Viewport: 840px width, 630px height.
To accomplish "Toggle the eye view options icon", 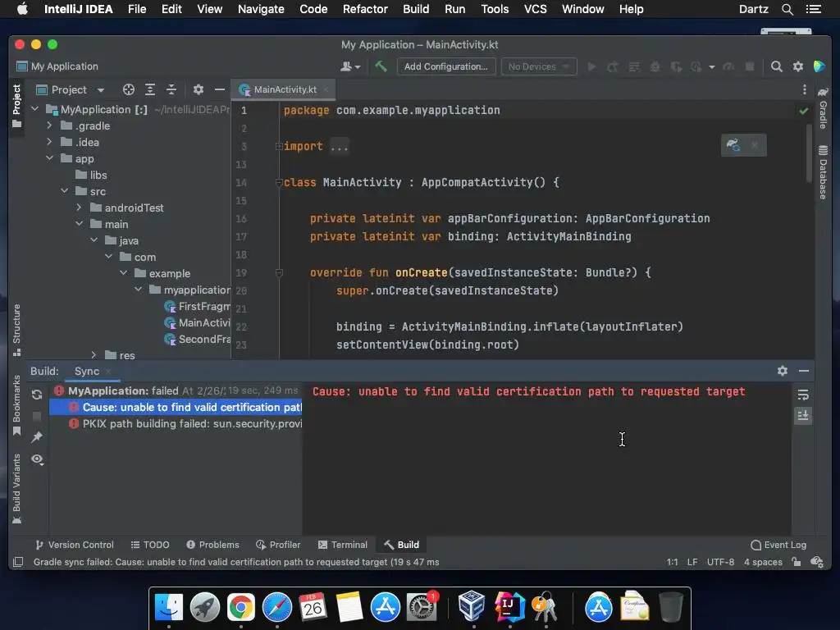I will coord(37,459).
